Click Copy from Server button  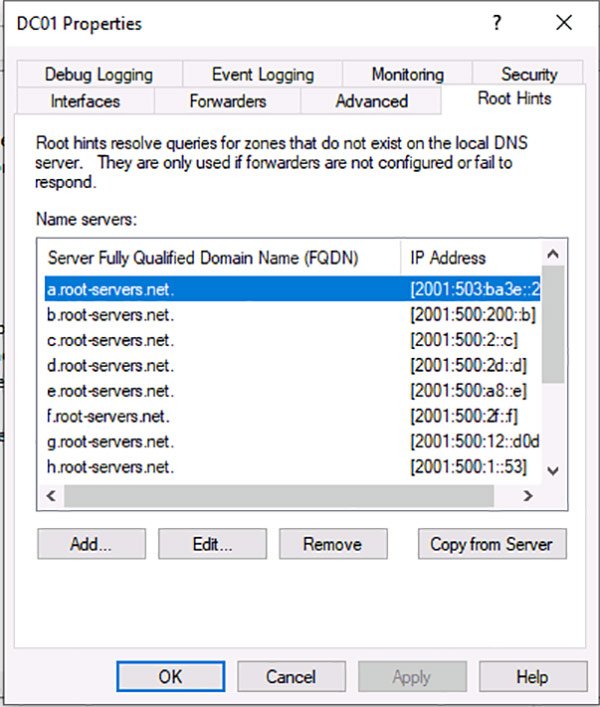491,544
